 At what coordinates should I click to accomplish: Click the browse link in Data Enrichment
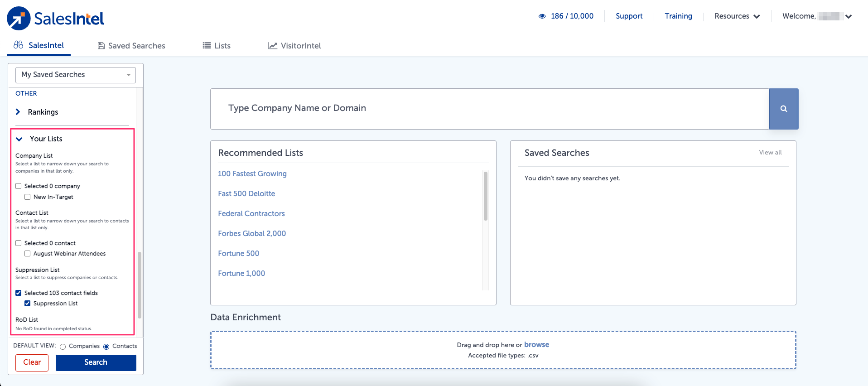point(536,345)
